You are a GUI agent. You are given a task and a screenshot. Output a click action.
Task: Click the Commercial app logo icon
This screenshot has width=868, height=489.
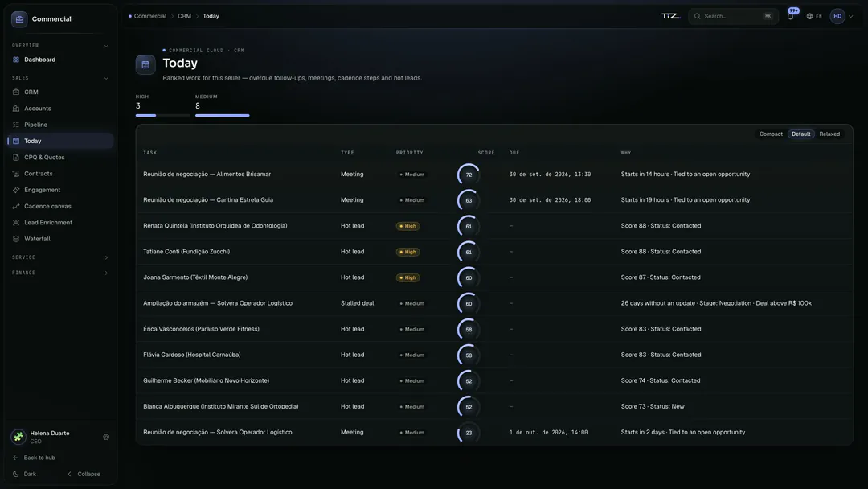click(x=19, y=18)
